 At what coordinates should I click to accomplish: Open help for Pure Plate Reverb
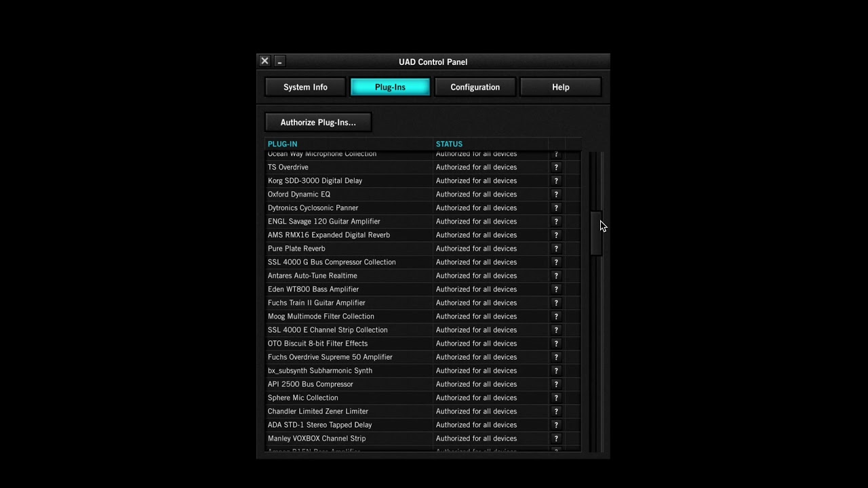tap(556, 249)
